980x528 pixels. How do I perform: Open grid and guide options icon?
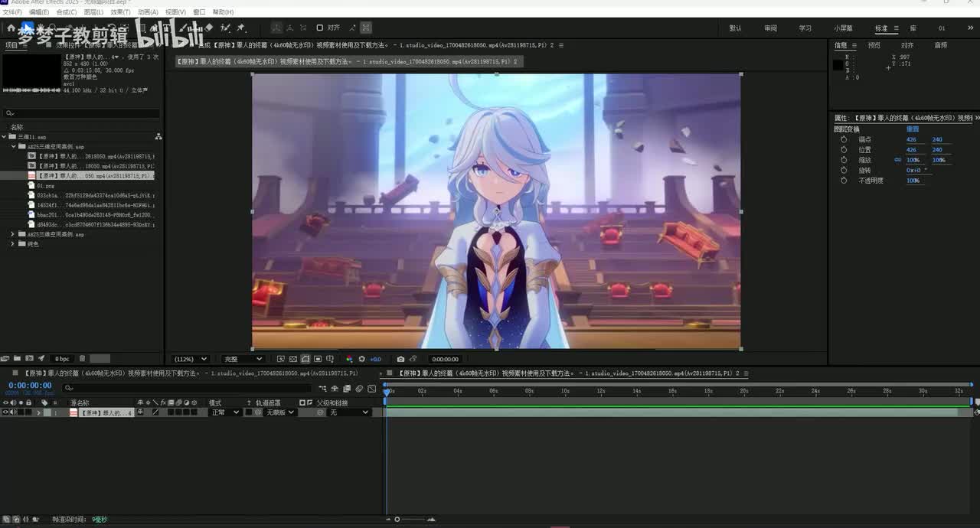pyautogui.click(x=330, y=359)
